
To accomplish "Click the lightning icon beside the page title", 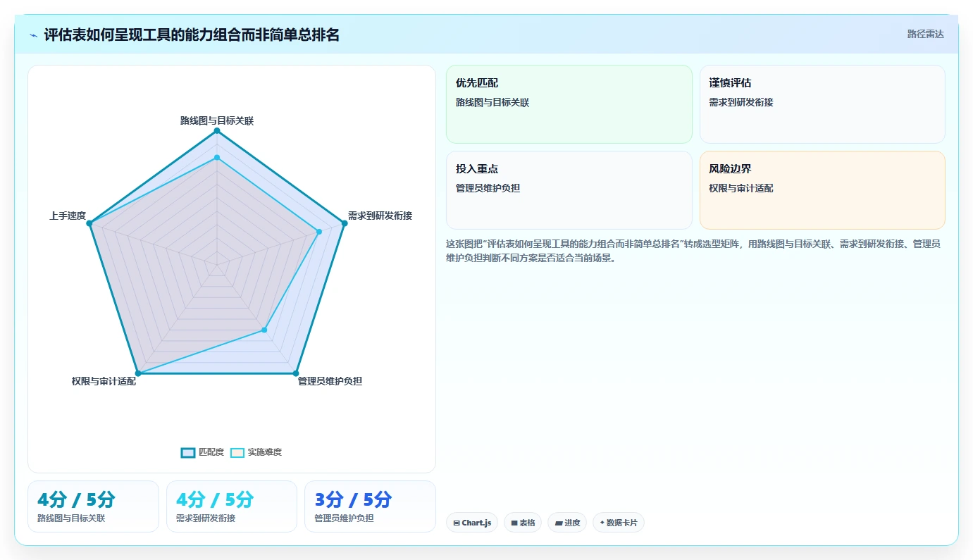I will 34,35.
